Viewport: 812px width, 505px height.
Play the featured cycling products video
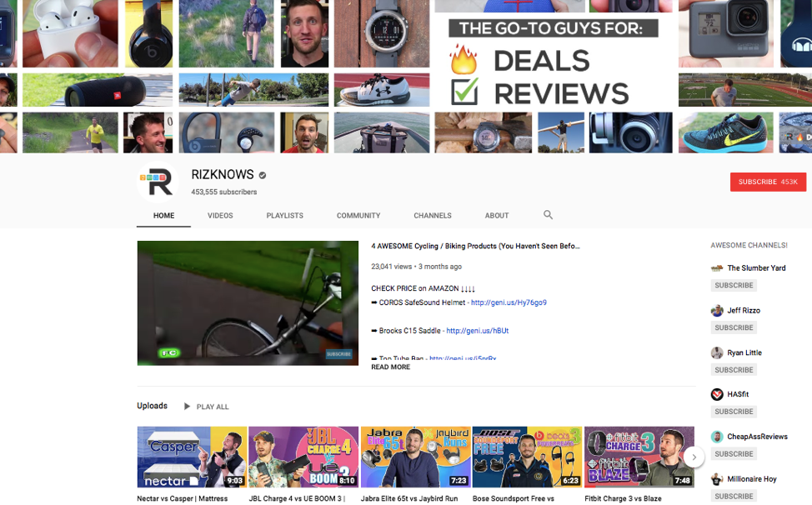[248, 303]
